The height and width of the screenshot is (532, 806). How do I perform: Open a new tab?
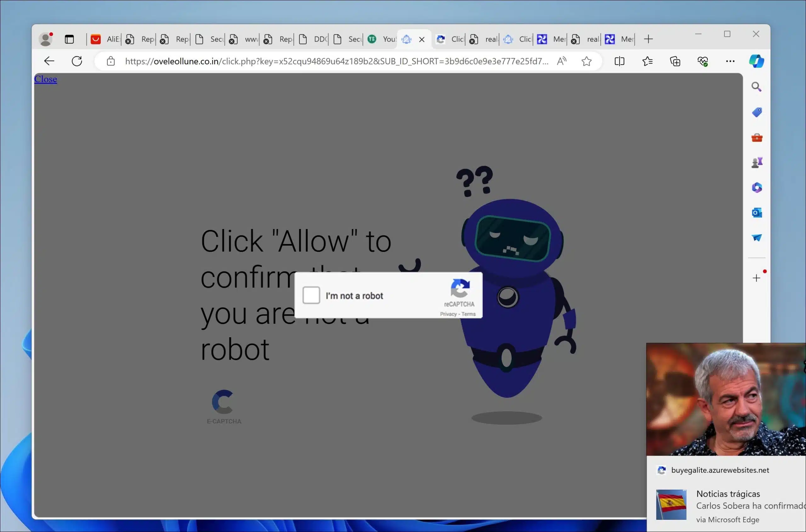648,39
